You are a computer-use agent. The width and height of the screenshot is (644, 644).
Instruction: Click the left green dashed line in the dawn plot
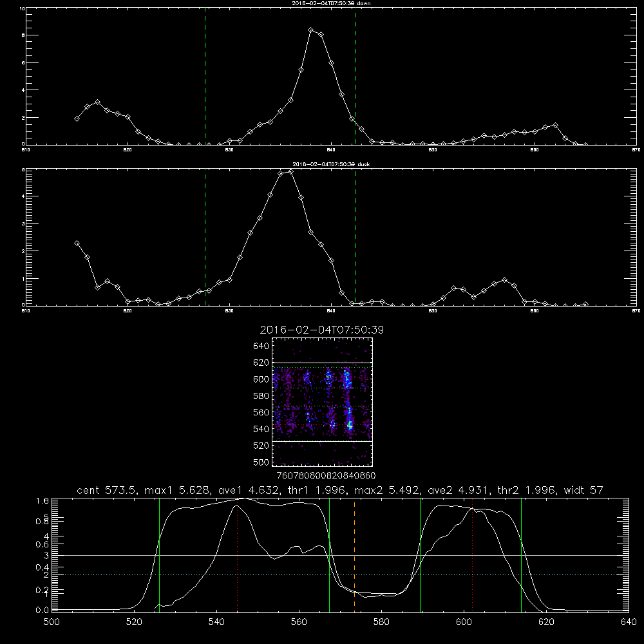point(205,77)
